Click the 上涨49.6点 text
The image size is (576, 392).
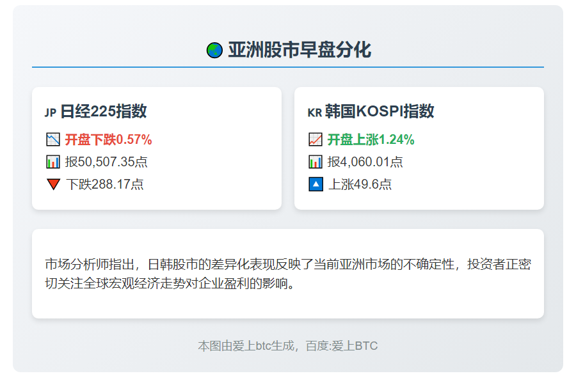point(360,185)
